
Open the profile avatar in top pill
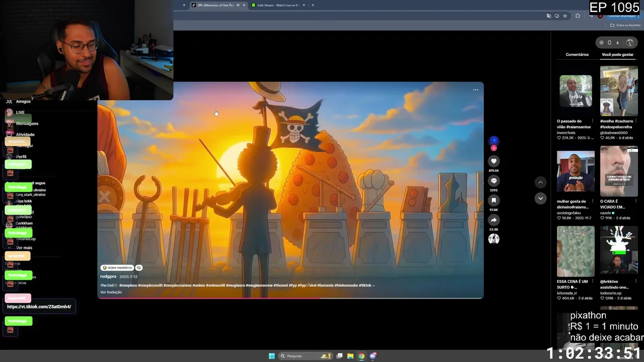click(x=630, y=43)
